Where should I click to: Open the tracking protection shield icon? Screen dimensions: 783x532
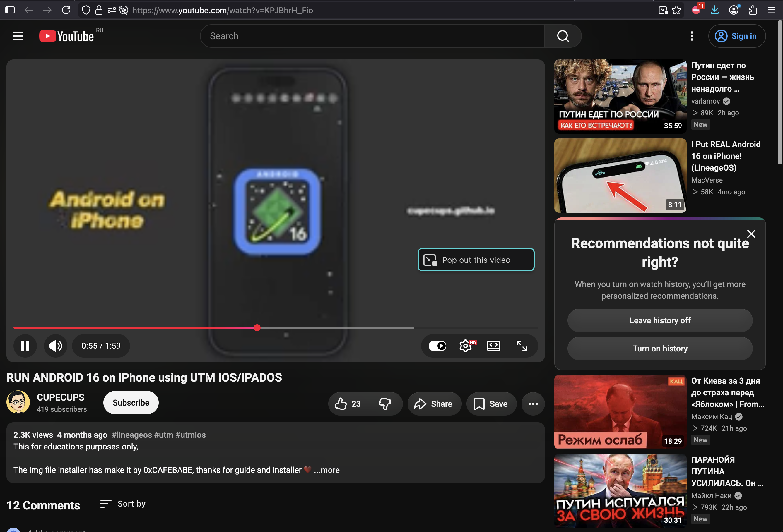pyautogui.click(x=86, y=10)
